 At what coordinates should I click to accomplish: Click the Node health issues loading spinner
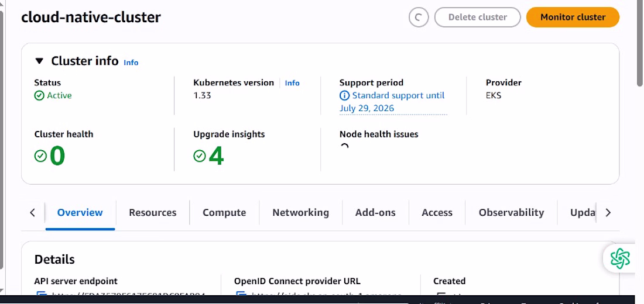tap(345, 147)
